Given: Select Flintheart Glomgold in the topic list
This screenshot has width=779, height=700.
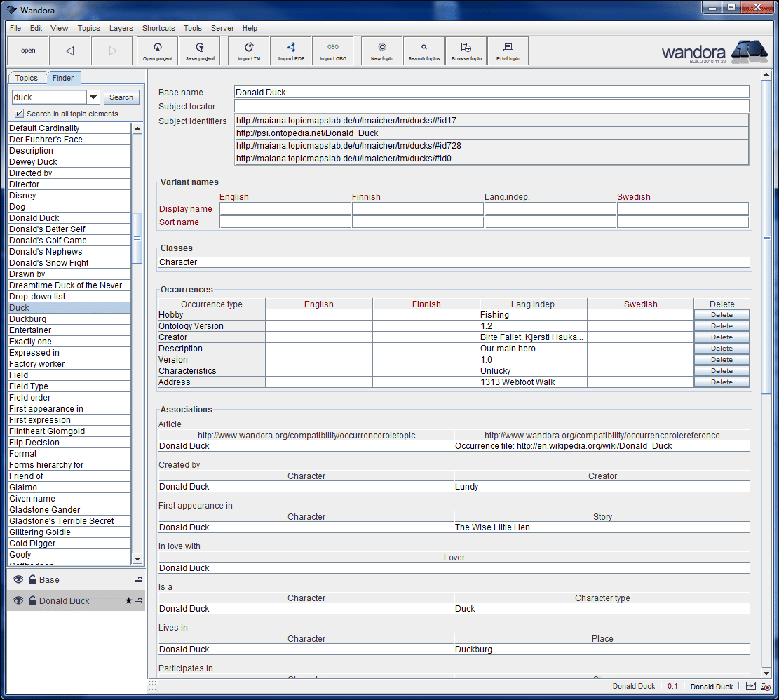Looking at the screenshot, I should point(69,431).
